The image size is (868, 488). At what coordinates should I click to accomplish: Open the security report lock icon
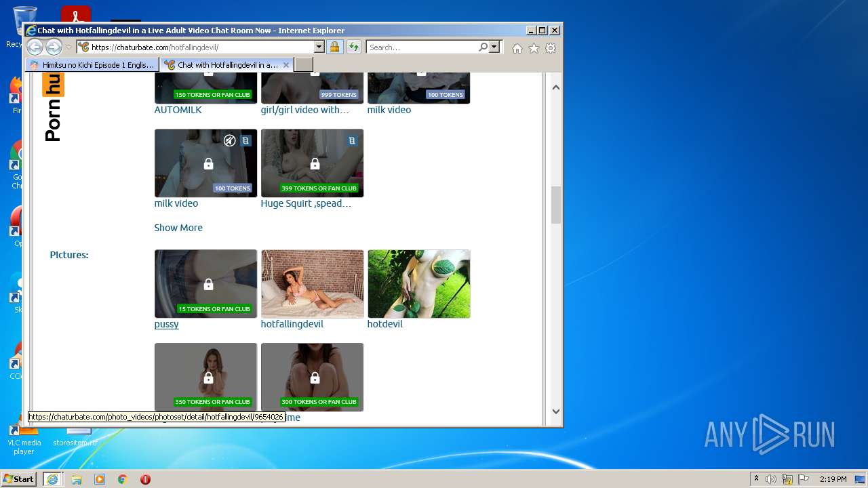[334, 47]
